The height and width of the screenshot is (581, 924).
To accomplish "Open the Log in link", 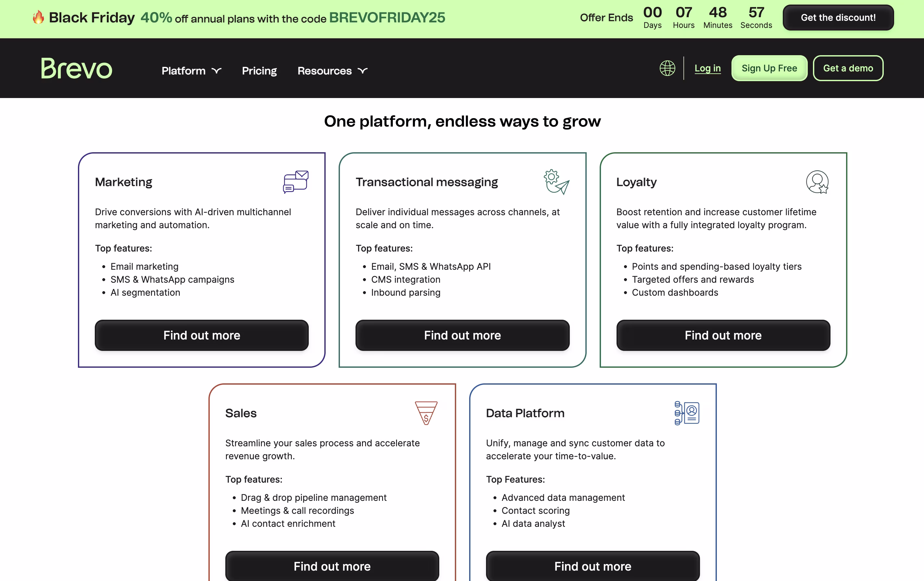I will click(x=707, y=68).
